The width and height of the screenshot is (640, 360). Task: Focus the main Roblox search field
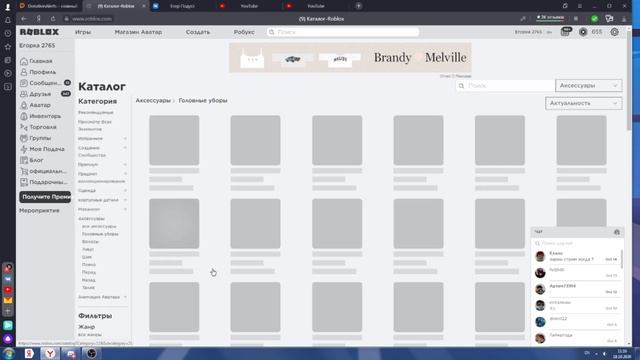point(343,32)
